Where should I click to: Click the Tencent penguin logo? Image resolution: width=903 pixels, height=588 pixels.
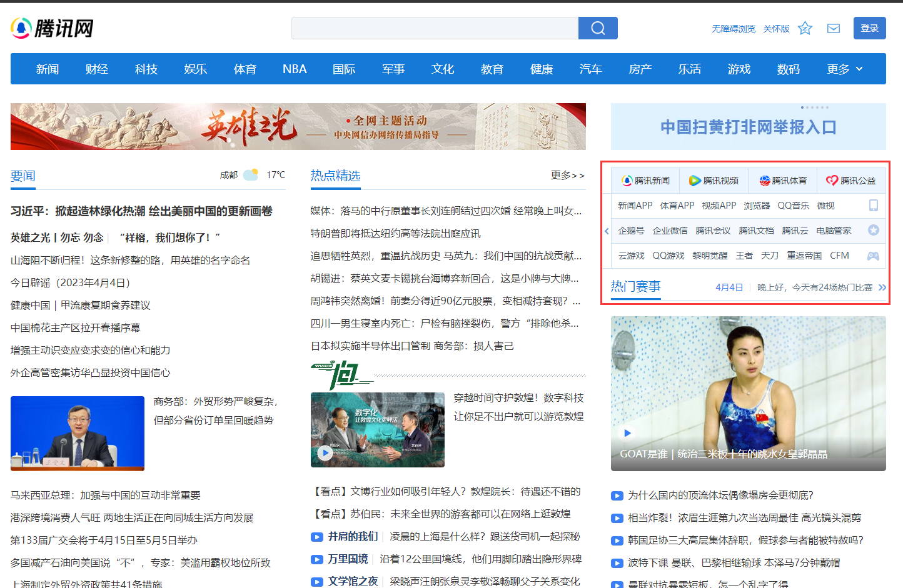pos(21,28)
